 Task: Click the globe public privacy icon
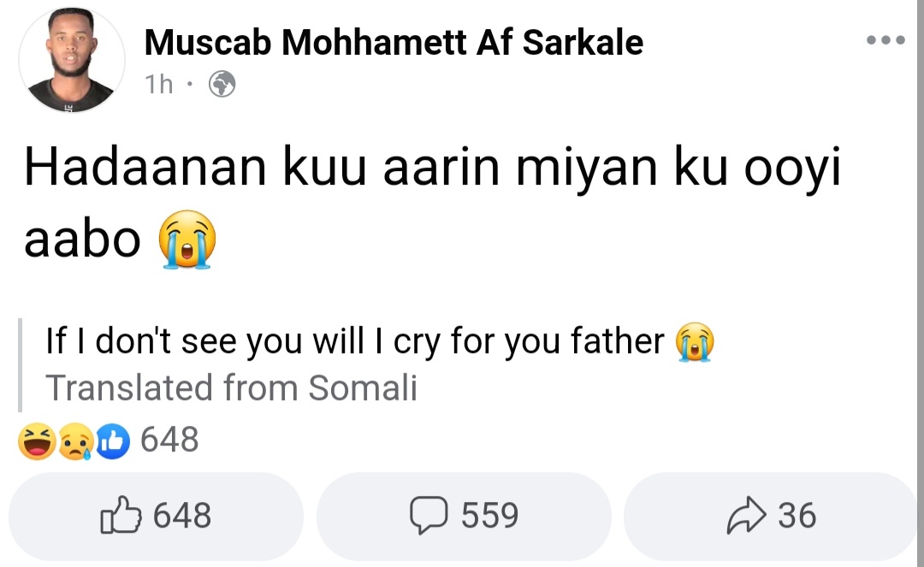(222, 84)
